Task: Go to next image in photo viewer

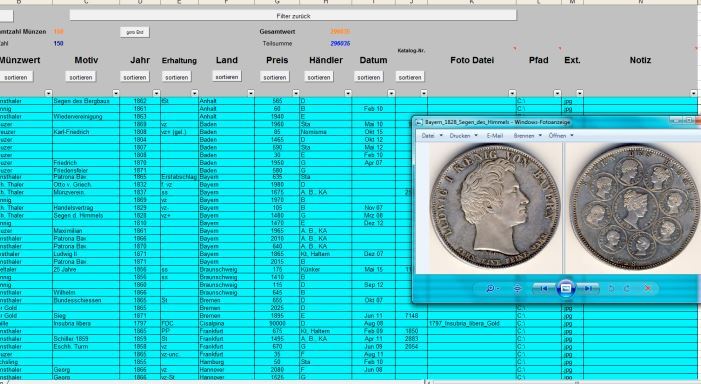Action: click(589, 289)
